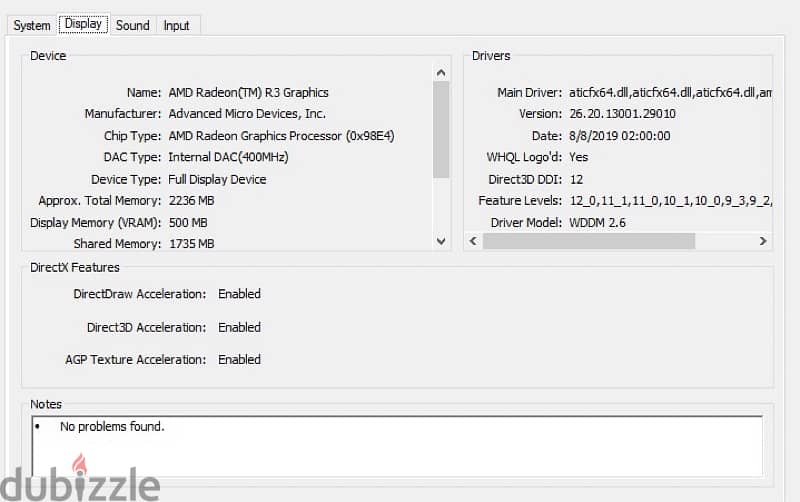Go to the Input tab

[x=177, y=26]
